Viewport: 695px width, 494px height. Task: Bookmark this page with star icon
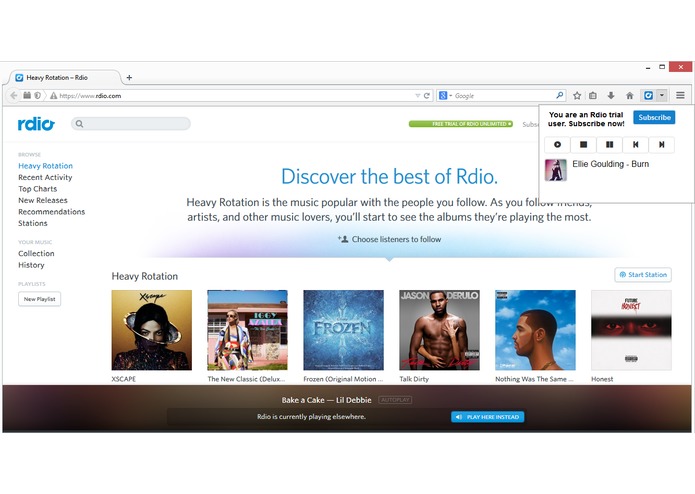pyautogui.click(x=577, y=95)
